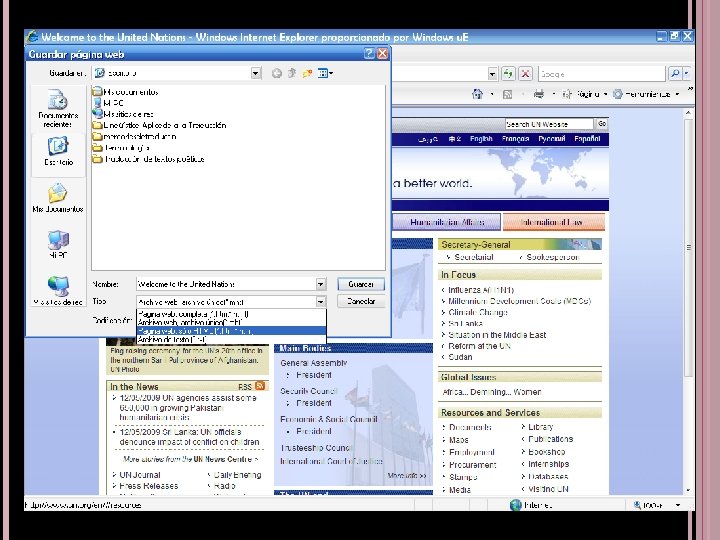The image size is (720, 540).
Task: Choose Página web, completa file type option
Action: point(231,314)
